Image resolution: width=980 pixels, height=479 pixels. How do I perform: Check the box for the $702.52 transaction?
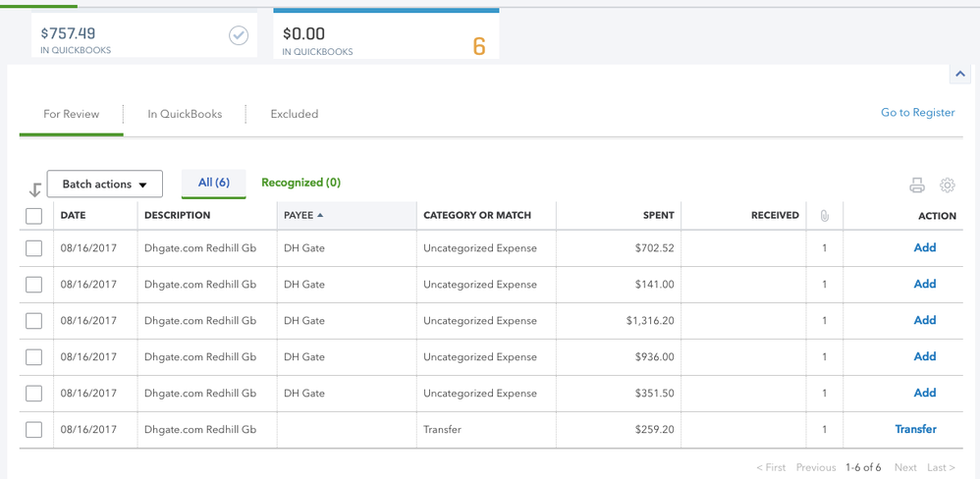pyautogui.click(x=33, y=248)
